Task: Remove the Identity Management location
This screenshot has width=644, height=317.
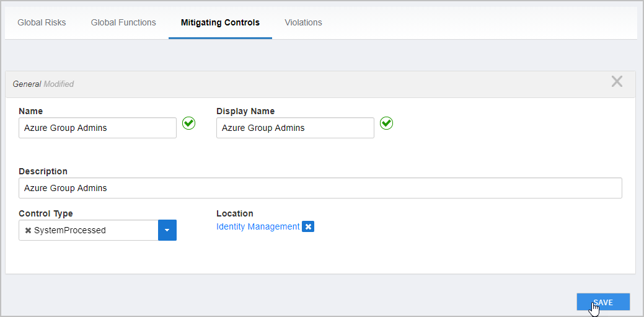Action: (309, 227)
